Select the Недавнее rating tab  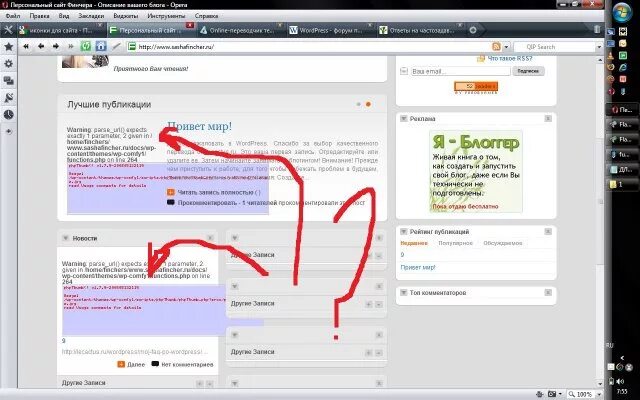pyautogui.click(x=414, y=243)
